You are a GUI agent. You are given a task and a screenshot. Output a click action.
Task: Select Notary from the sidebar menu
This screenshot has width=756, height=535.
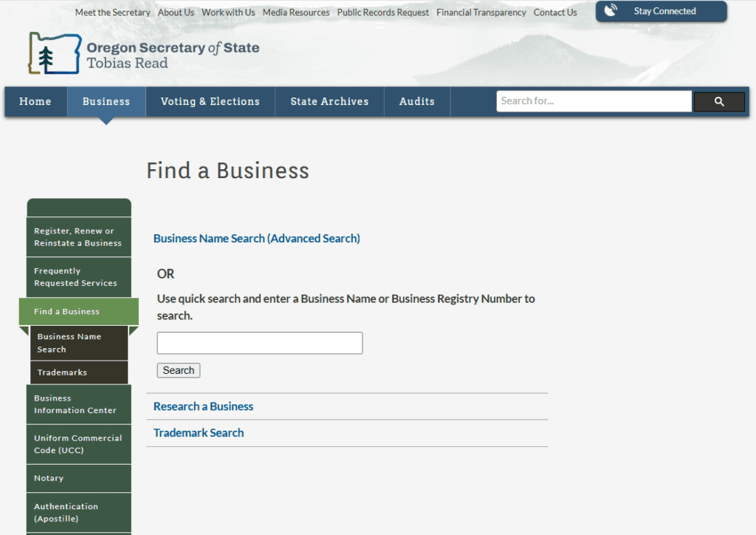49,478
